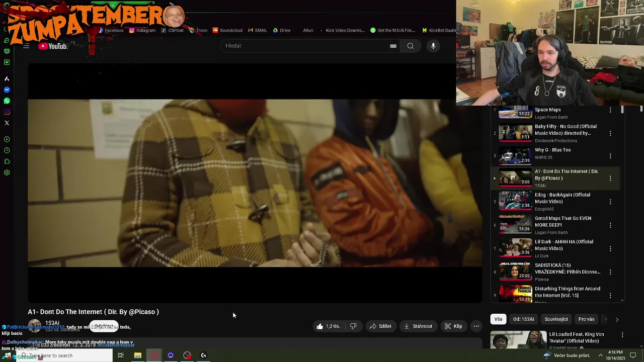This screenshot has height=362, width=644.
Task: Select the Od: 153Ai filter chip
Action: tap(523, 319)
